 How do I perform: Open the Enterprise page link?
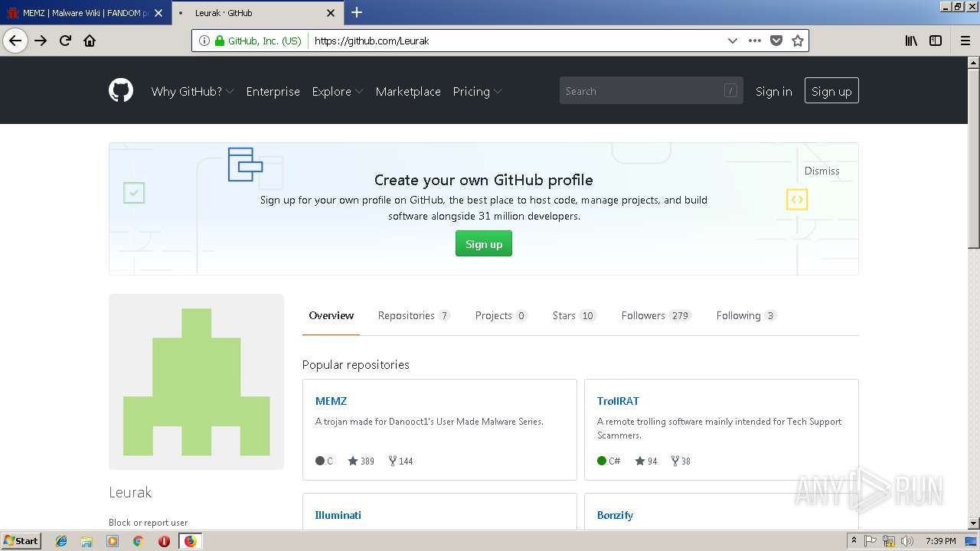273,91
